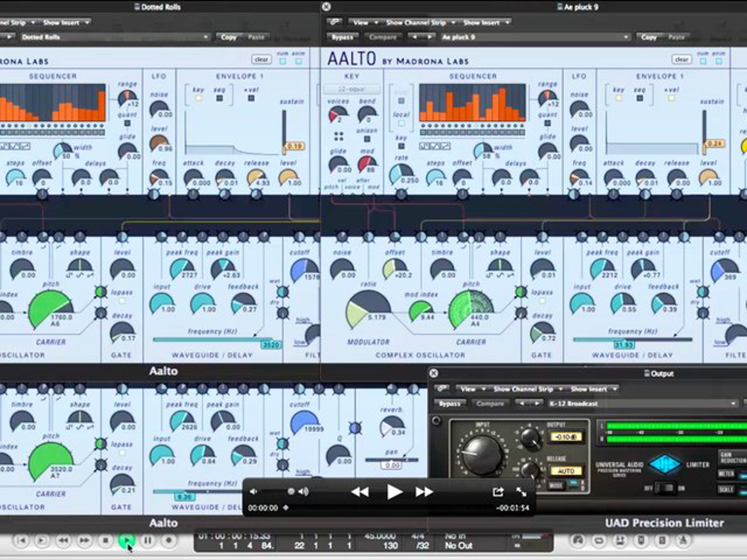
Task: Go to next preset in Output window
Action: coord(537,404)
